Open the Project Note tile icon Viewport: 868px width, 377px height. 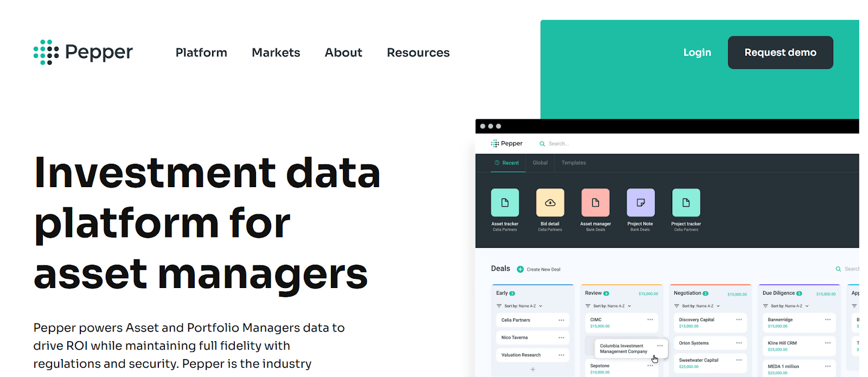click(641, 203)
